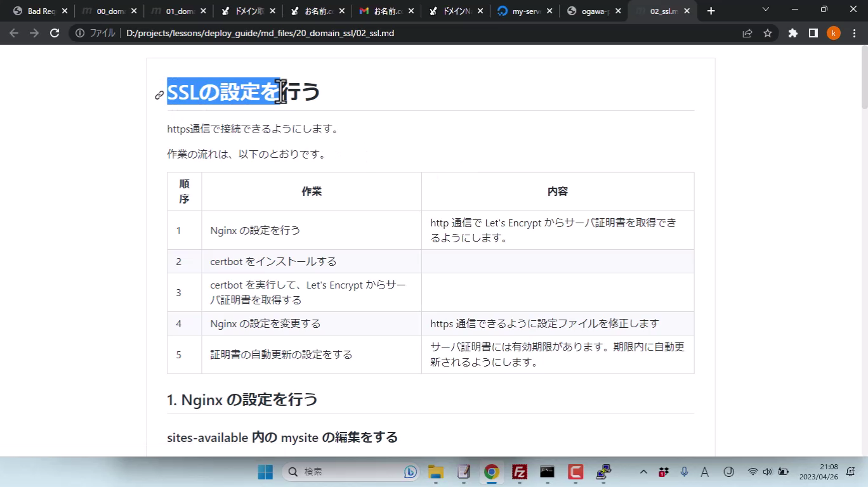Go back to the previous page
The width and height of the screenshot is (868, 487).
[14, 33]
